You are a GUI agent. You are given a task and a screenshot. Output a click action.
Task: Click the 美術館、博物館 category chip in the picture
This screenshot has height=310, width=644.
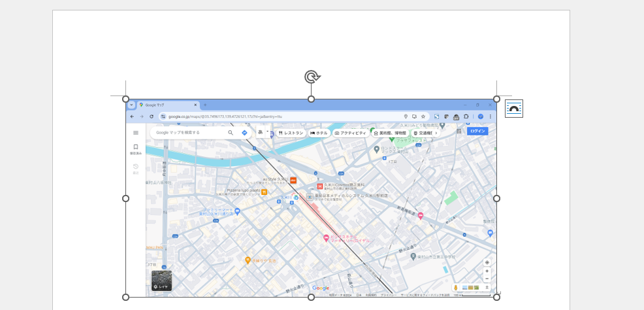pyautogui.click(x=390, y=133)
